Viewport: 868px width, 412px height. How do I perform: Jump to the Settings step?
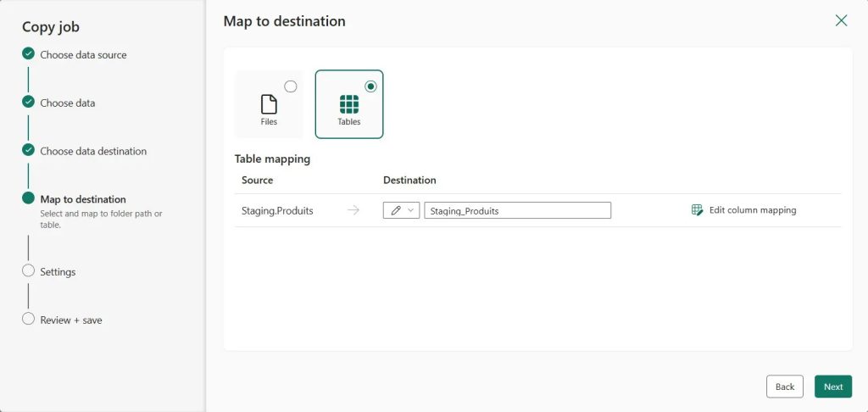pos(58,272)
